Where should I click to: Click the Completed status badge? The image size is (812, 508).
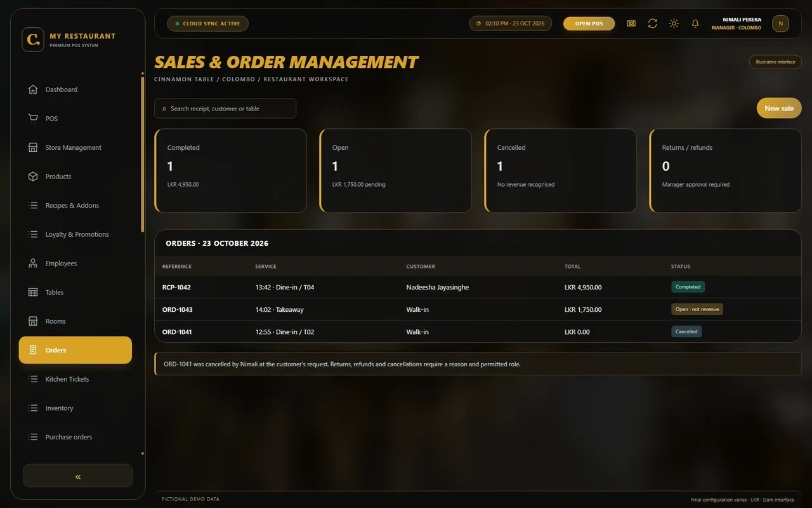(x=688, y=287)
